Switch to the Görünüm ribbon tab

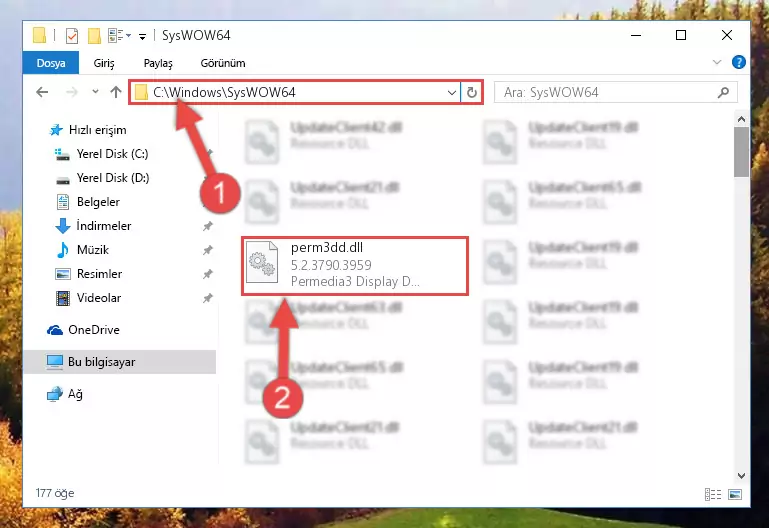223,63
